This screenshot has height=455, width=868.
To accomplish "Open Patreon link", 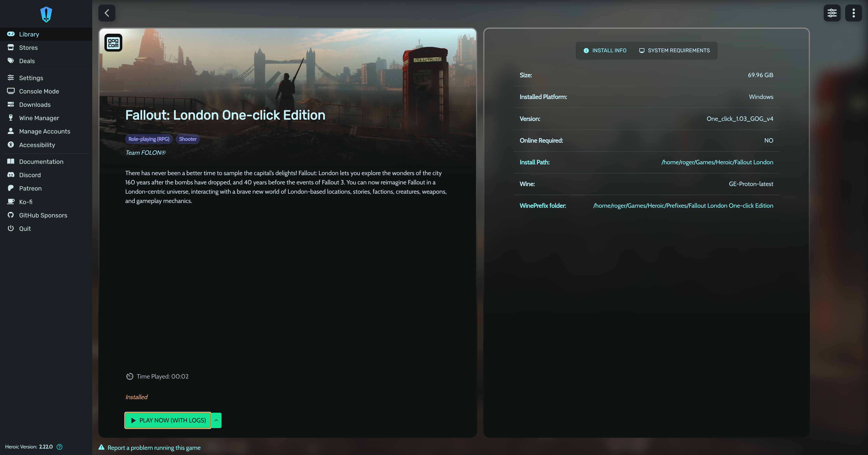I will coord(46,188).
